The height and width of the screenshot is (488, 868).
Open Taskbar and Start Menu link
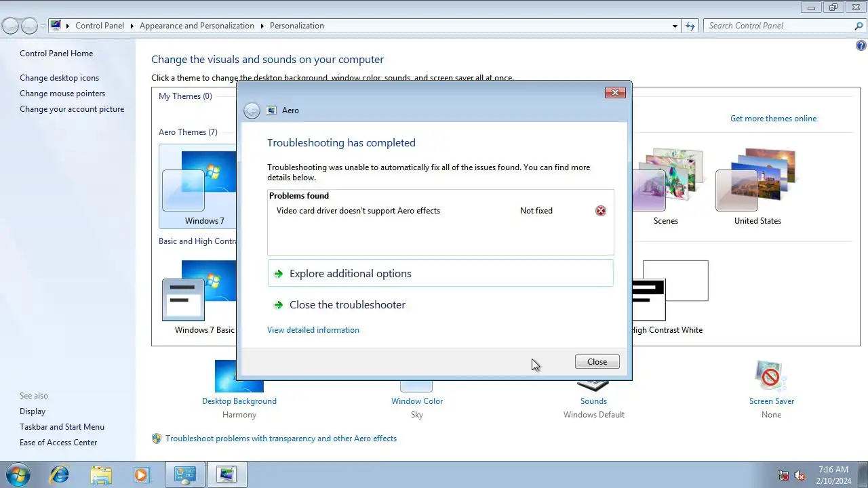pyautogui.click(x=62, y=427)
